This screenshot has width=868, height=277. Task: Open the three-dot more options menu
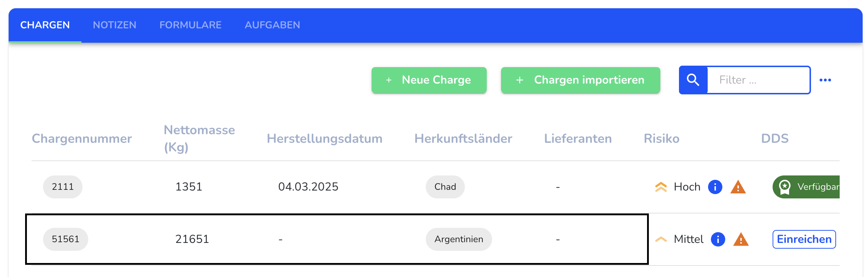click(x=825, y=80)
